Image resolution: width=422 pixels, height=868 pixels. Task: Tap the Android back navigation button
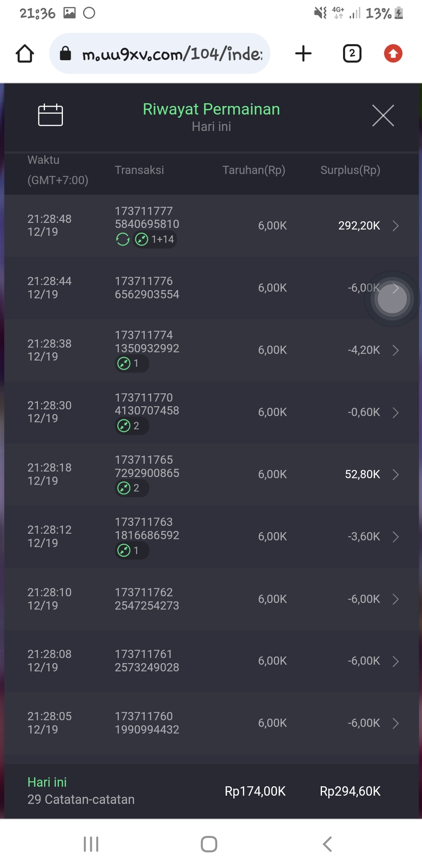click(x=327, y=844)
